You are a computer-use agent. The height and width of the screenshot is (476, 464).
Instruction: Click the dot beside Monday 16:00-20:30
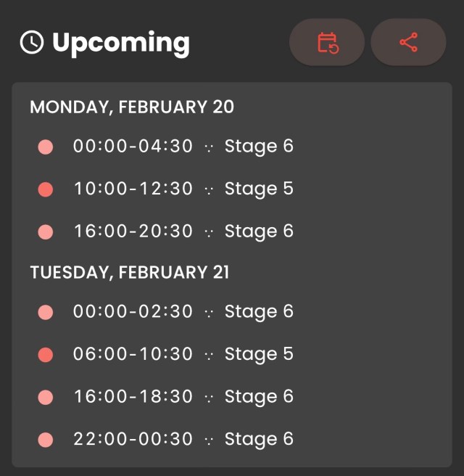coord(46,232)
